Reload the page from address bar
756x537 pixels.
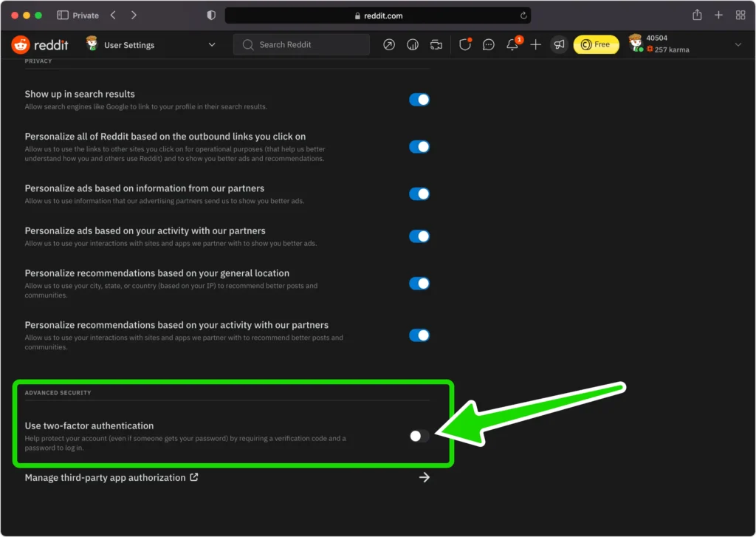click(x=523, y=16)
